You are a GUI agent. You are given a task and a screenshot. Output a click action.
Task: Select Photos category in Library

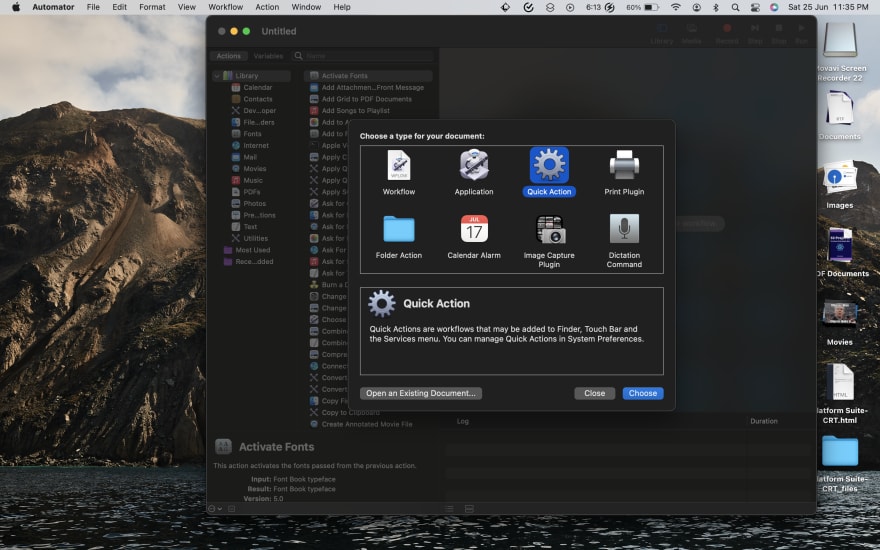[249, 204]
